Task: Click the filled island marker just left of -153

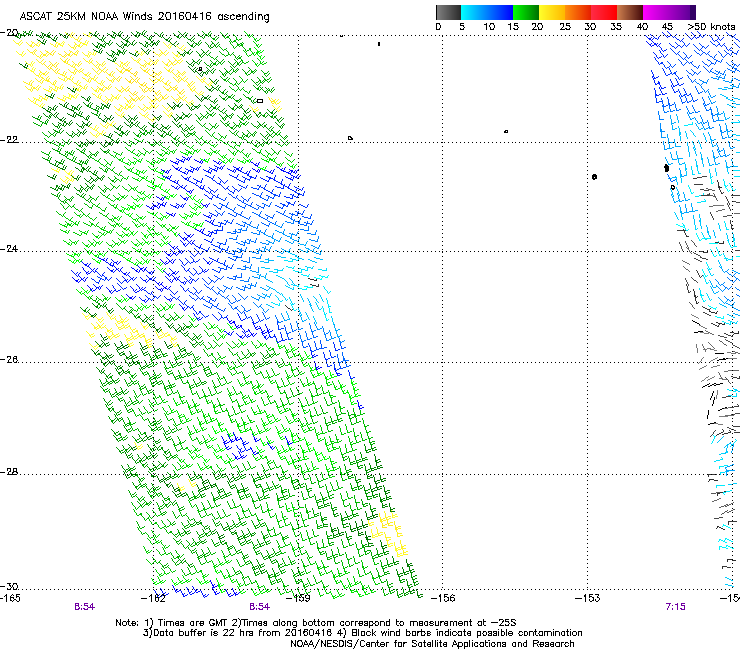Action: pos(595,177)
